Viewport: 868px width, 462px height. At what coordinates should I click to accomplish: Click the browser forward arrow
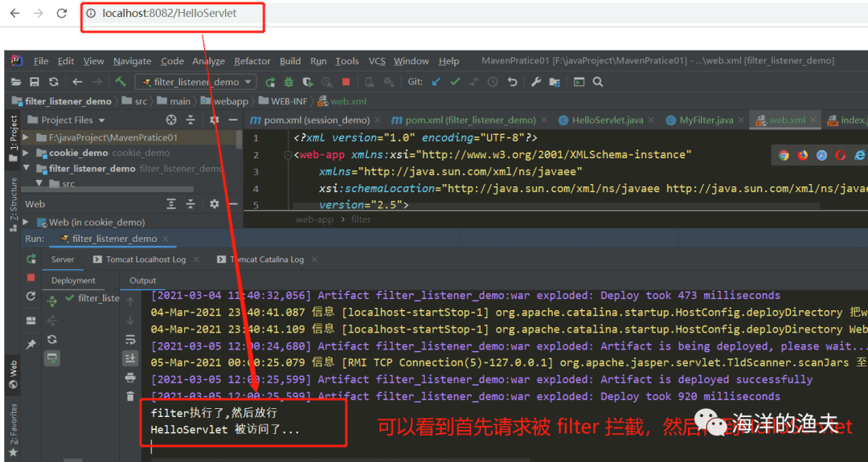(39, 14)
